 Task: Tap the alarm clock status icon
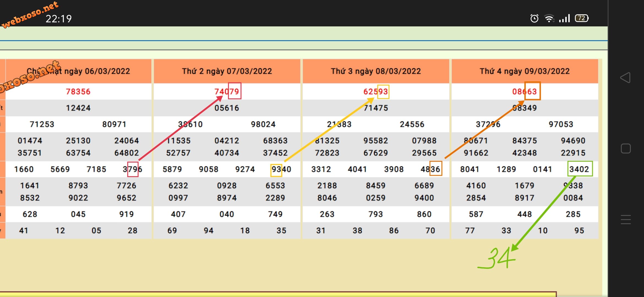click(x=534, y=18)
